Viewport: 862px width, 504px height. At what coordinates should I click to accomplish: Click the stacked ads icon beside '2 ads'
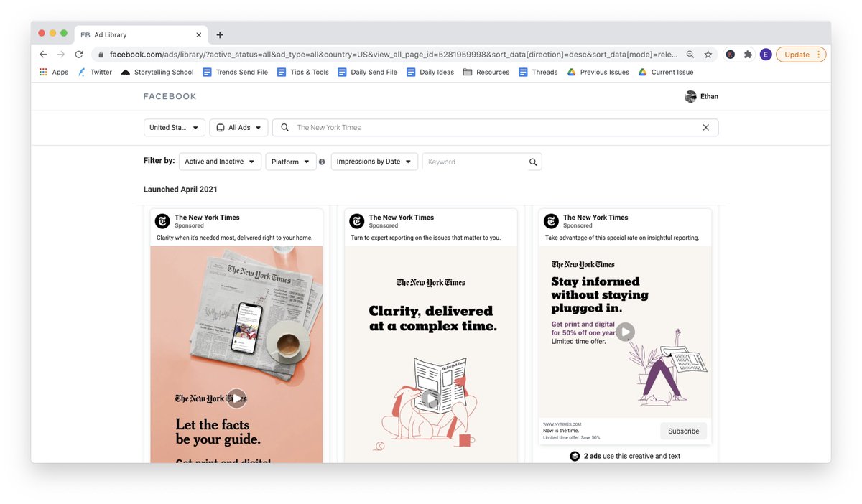tap(575, 456)
